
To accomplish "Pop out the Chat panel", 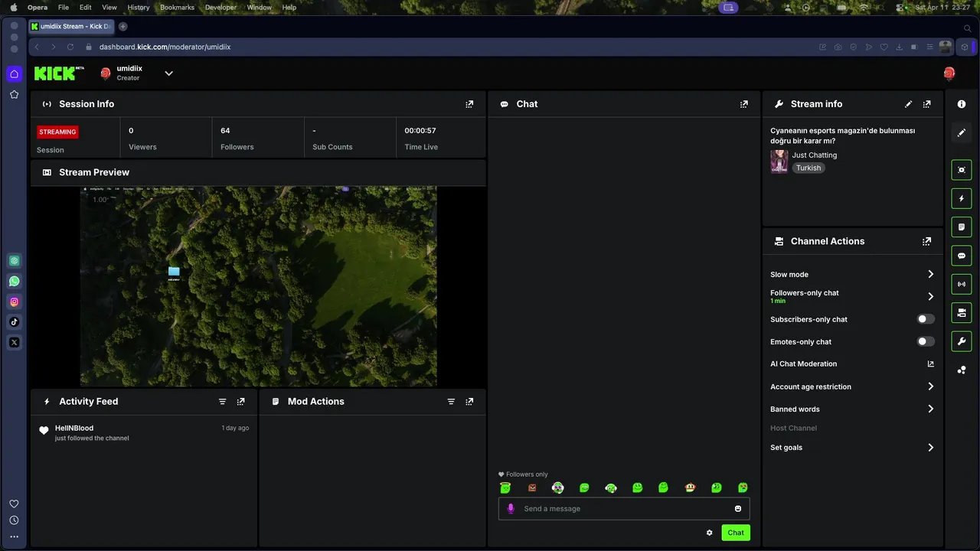I will [x=743, y=104].
